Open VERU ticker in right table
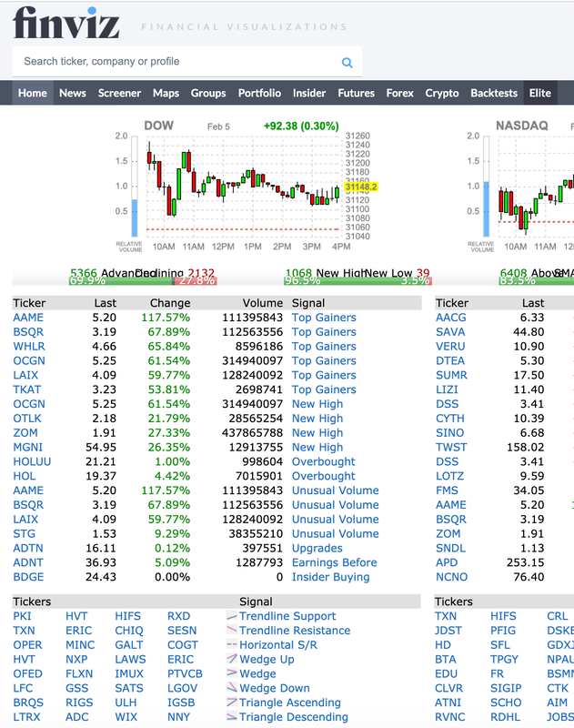 [x=450, y=347]
